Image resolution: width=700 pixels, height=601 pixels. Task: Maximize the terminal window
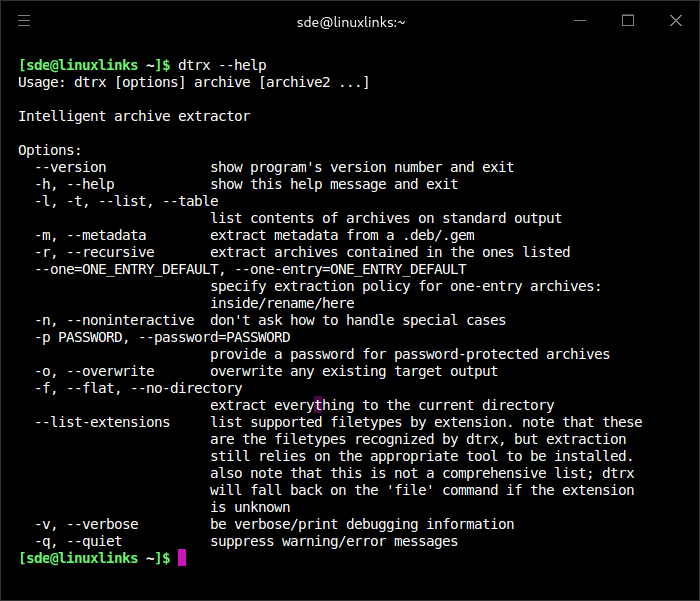point(628,20)
